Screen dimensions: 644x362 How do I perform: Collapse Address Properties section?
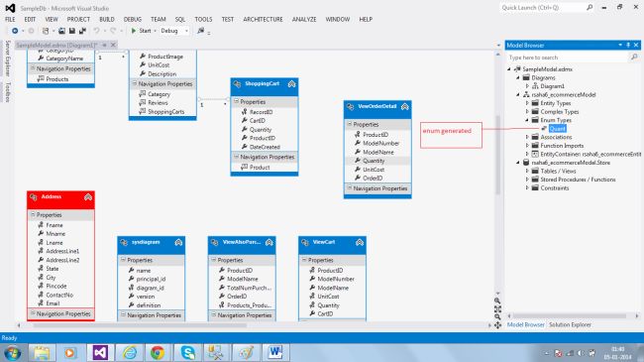pos(33,214)
